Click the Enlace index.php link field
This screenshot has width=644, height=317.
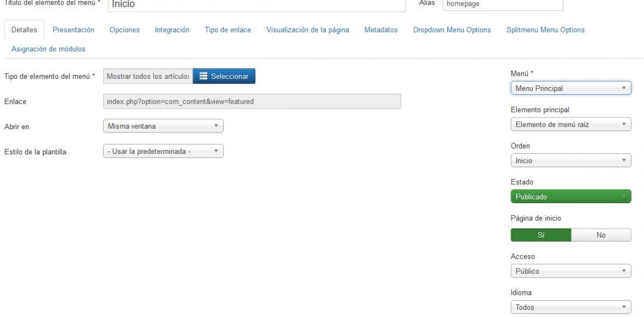(252, 102)
